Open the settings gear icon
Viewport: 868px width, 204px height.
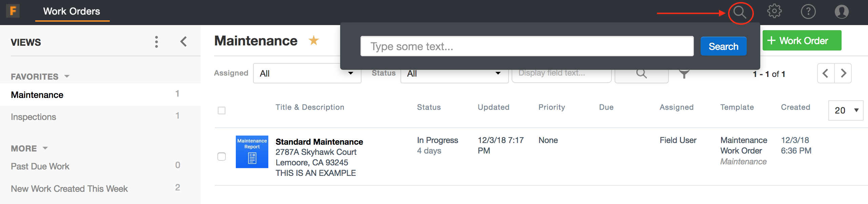coord(774,12)
